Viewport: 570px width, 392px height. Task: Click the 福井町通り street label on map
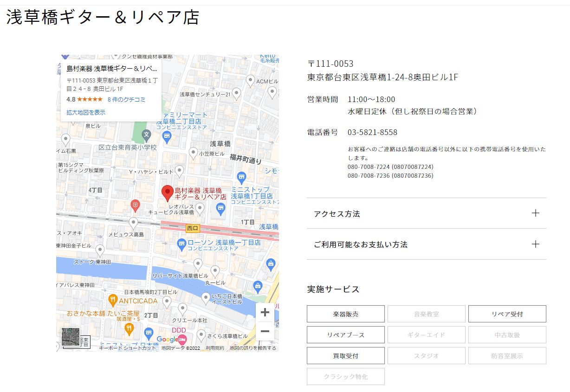246,159
